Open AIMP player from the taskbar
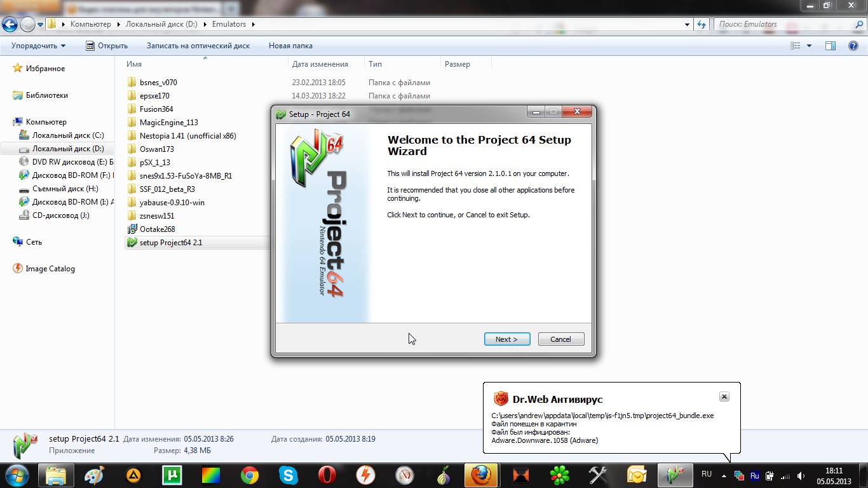The width and height of the screenshot is (868, 488). pyautogui.click(x=133, y=475)
